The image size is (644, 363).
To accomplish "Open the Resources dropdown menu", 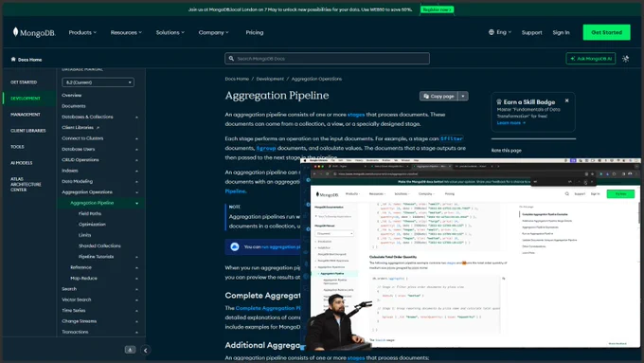I will [x=126, y=32].
